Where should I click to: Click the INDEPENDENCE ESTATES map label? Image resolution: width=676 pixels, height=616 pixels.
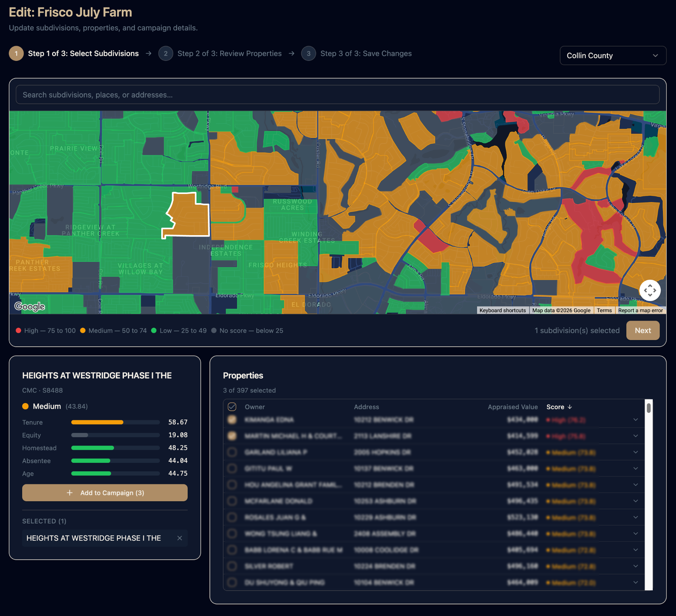(226, 251)
